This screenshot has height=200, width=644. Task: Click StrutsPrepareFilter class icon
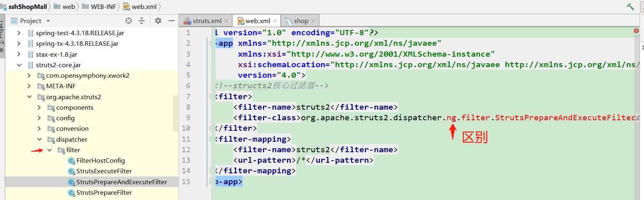(71, 193)
